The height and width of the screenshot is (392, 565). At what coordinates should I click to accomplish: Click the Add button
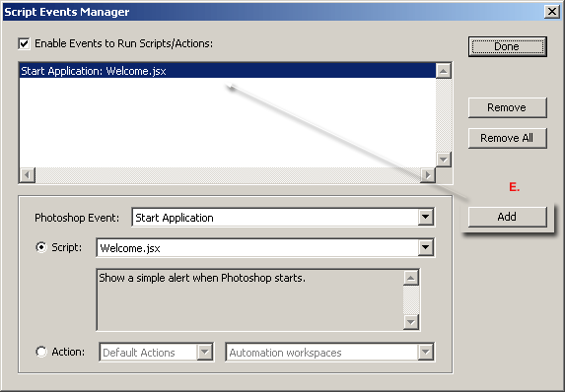coord(508,217)
